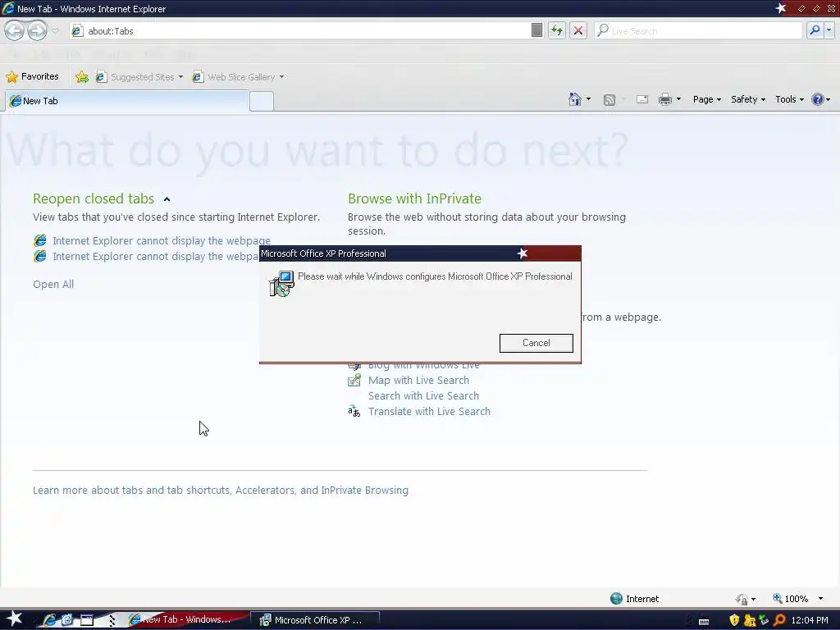Go forward with the Forward arrow button
This screenshot has width=840, height=630.
pos(37,30)
